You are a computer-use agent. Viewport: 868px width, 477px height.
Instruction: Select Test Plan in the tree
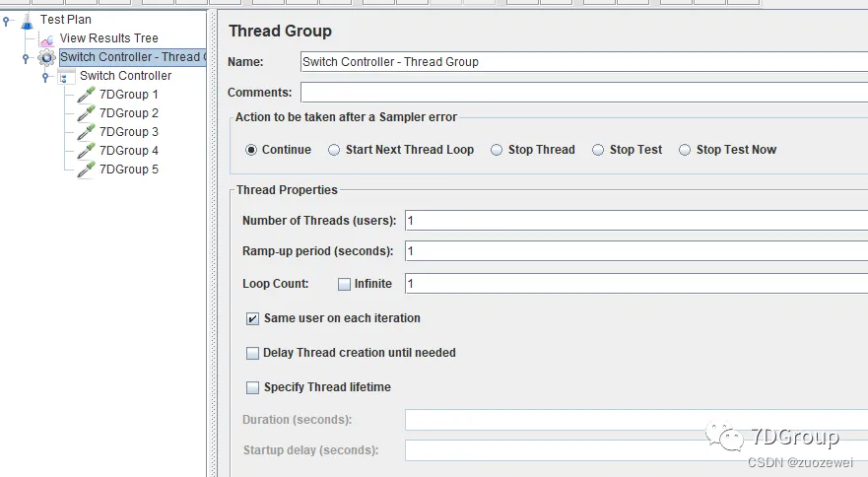(x=65, y=20)
